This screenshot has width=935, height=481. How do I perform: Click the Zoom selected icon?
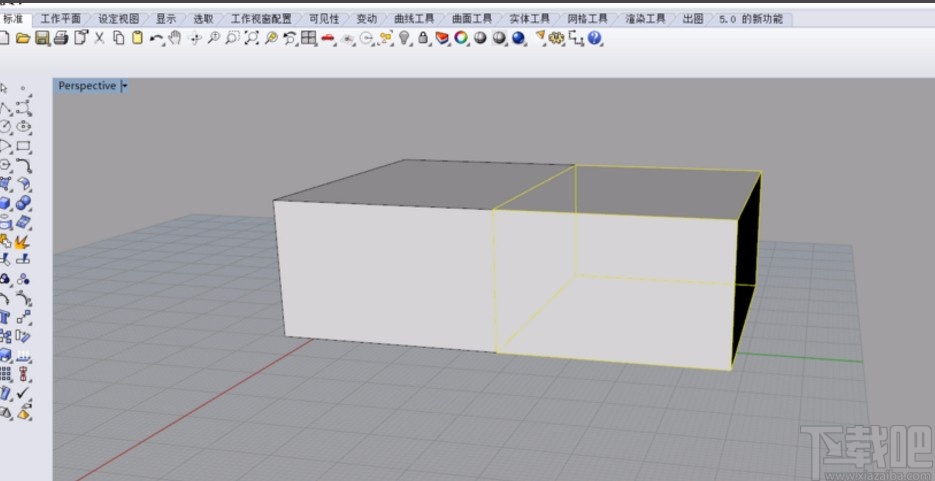tap(271, 39)
